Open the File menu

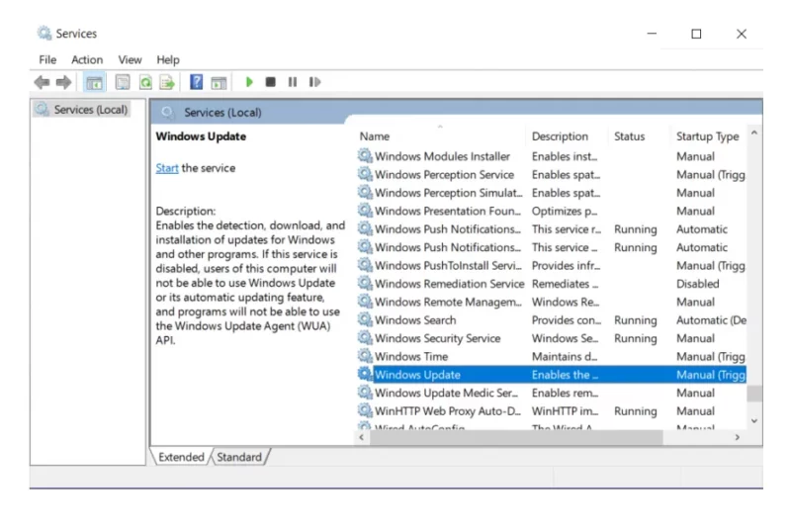click(x=47, y=59)
